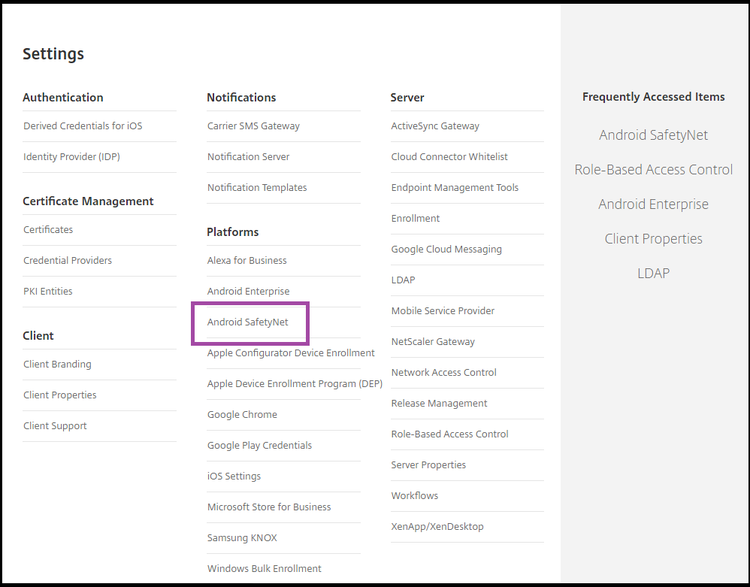Go to Google Chrome settings
The image size is (750, 587).
[x=242, y=414]
